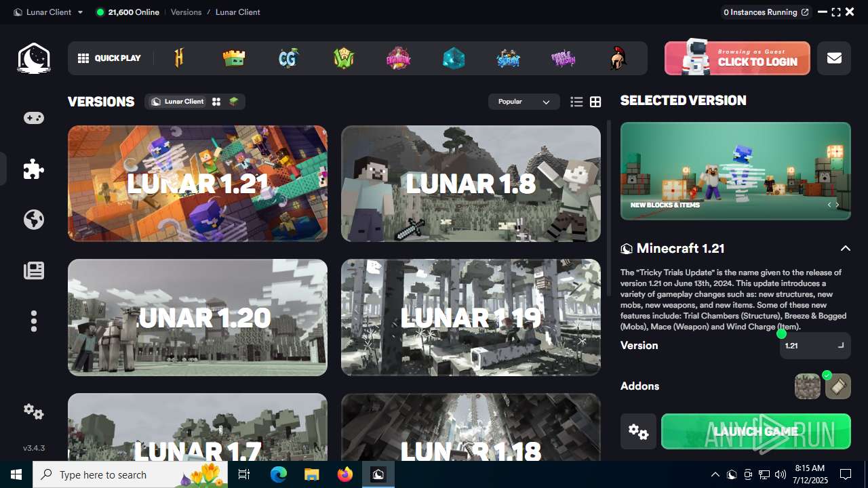Launch Firefox from taskbar
Screen dimensions: 868x488
click(344, 474)
